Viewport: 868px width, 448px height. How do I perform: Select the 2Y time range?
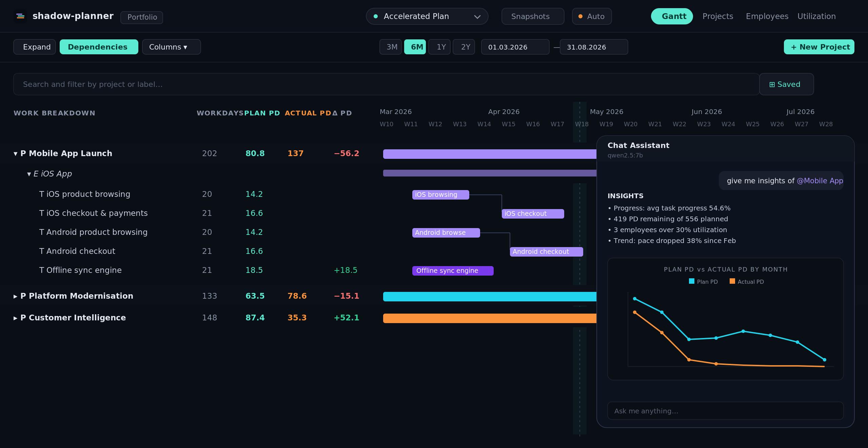pos(464,47)
